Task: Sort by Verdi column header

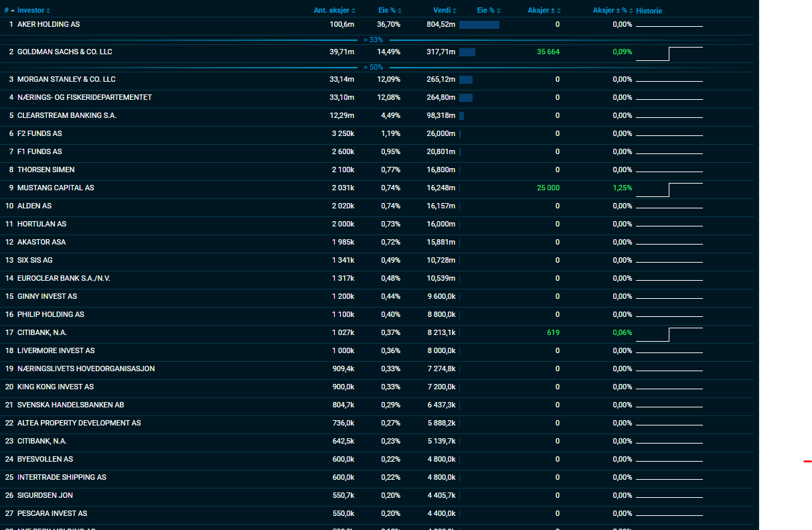Action: tap(444, 11)
